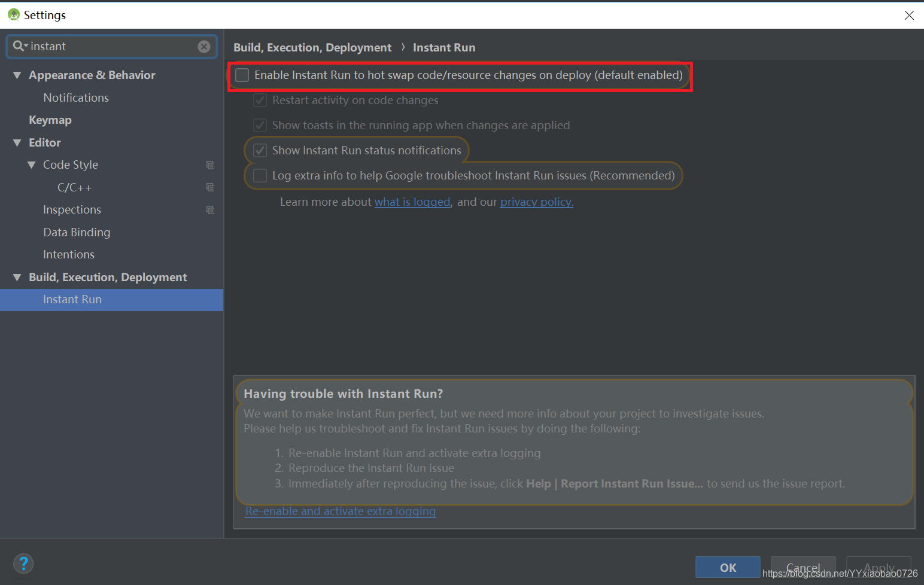The width and height of the screenshot is (924, 585).
Task: Open Inspections settings
Action: point(72,210)
